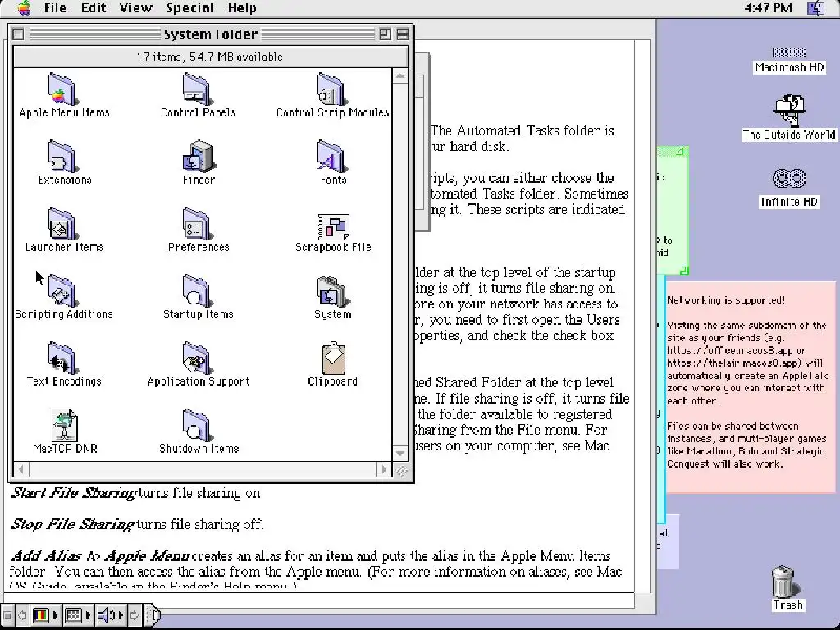Open the Help menu
840x630 pixels.
coord(242,8)
